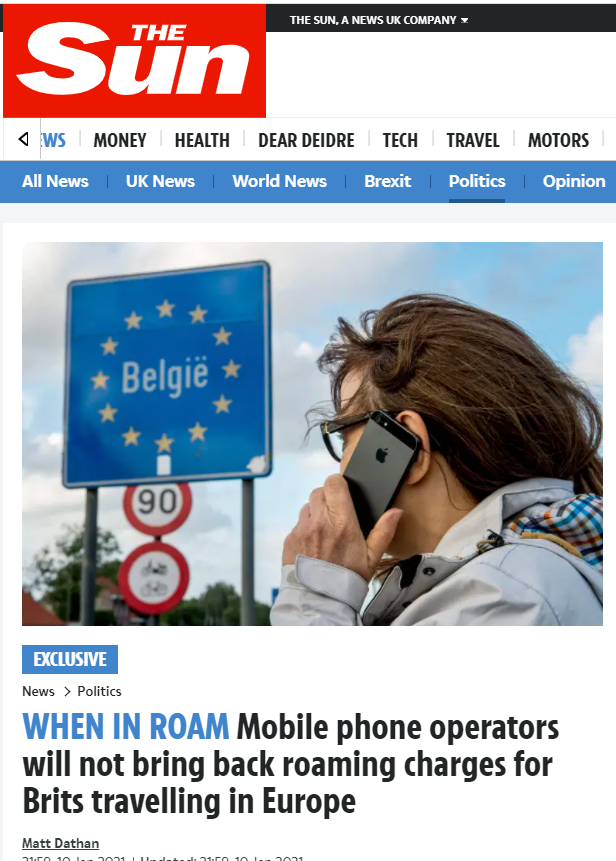Image resolution: width=616 pixels, height=861 pixels.
Task: Navigate to Motors section
Action: tap(558, 140)
